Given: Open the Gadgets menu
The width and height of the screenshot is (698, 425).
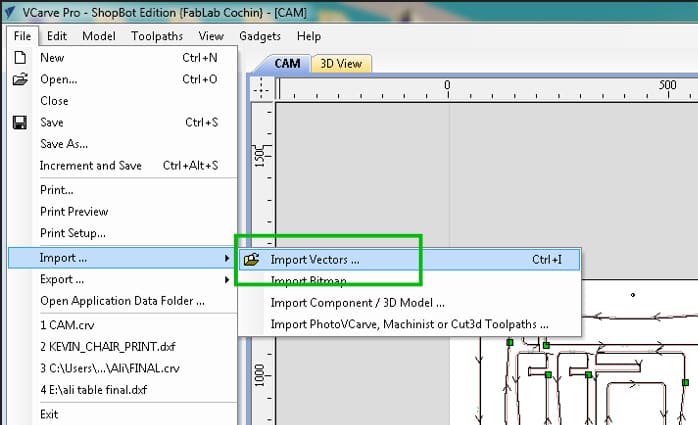Looking at the screenshot, I should point(260,36).
